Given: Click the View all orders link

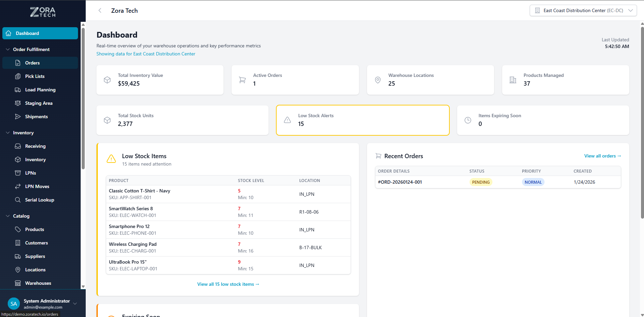Looking at the screenshot, I should point(602,156).
